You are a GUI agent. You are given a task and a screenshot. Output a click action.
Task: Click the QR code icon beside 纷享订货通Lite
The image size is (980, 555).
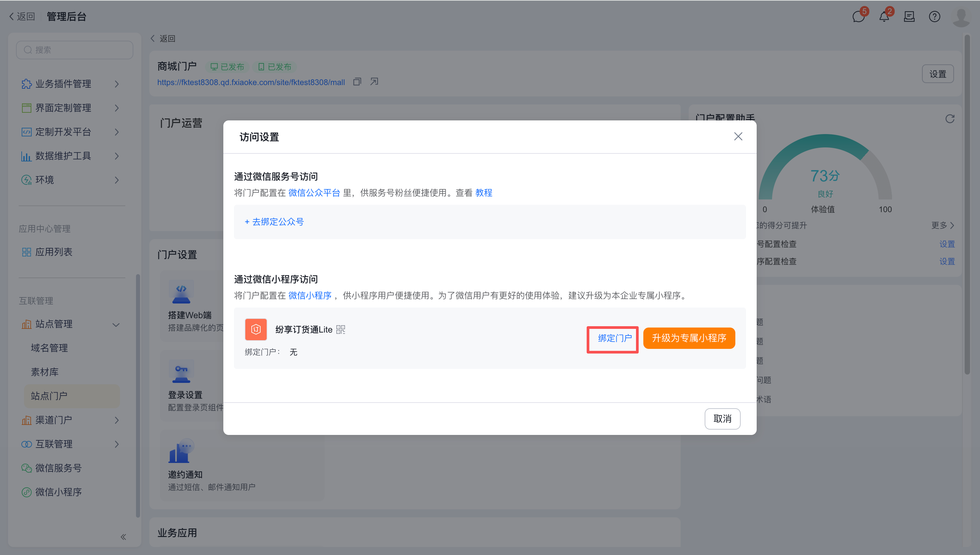point(341,329)
